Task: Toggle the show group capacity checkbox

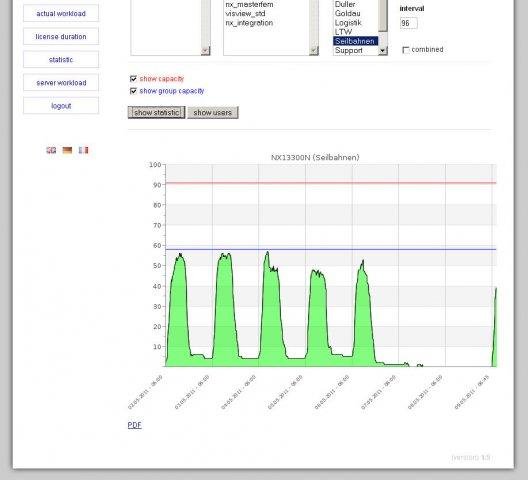Action: (133, 91)
